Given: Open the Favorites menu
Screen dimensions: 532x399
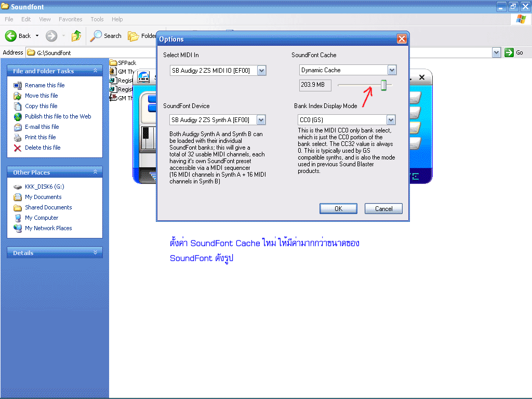Looking at the screenshot, I should point(70,19).
